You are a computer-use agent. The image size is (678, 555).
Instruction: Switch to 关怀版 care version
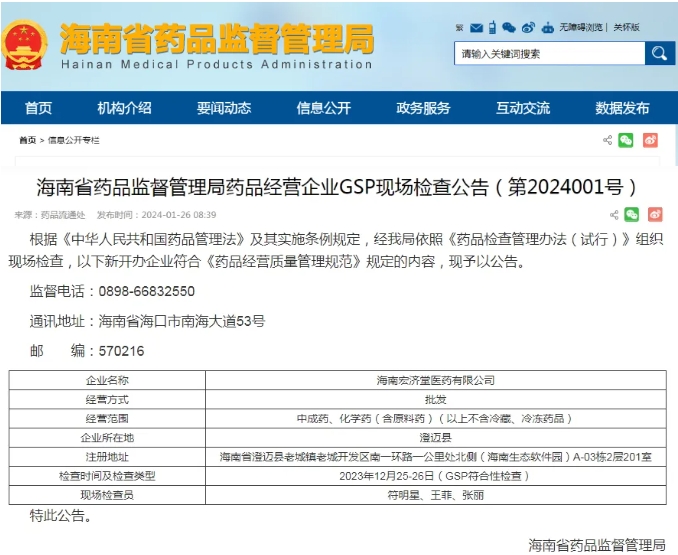pyautogui.click(x=627, y=27)
